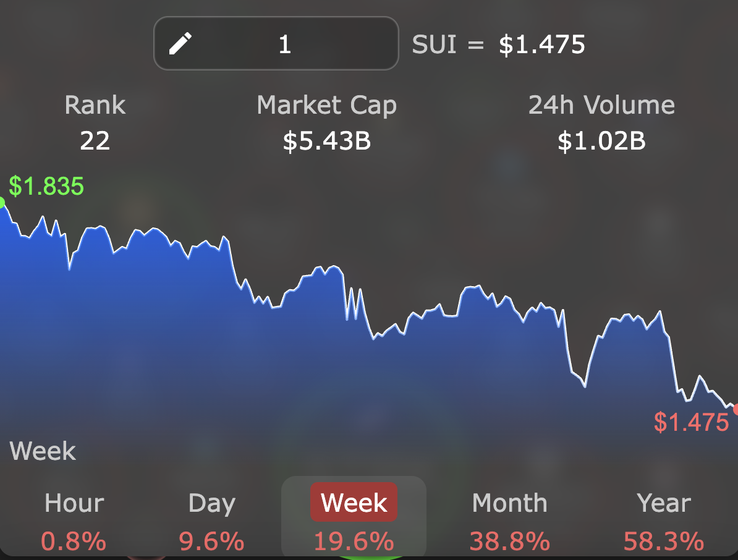
Task: Click the red low-point dot on chart
Action: [736, 409]
